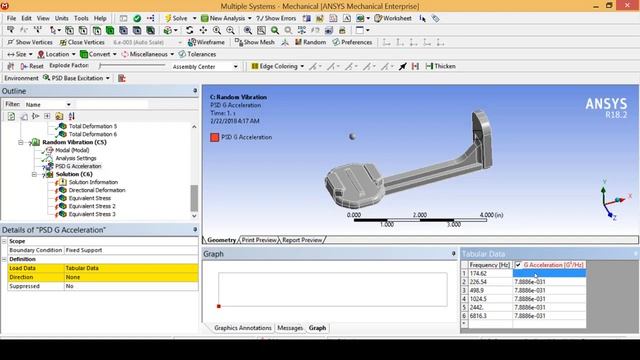Open the File menu
This screenshot has width=640, height=360.
[x=11, y=18]
